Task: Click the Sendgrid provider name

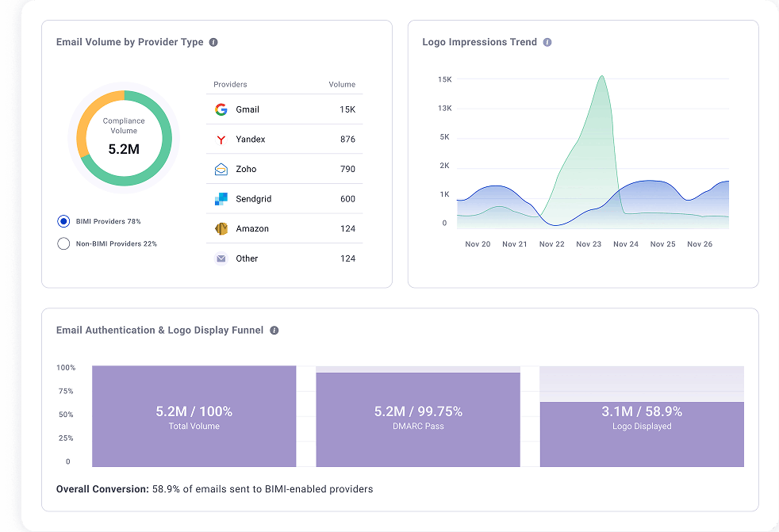Action: (253, 199)
